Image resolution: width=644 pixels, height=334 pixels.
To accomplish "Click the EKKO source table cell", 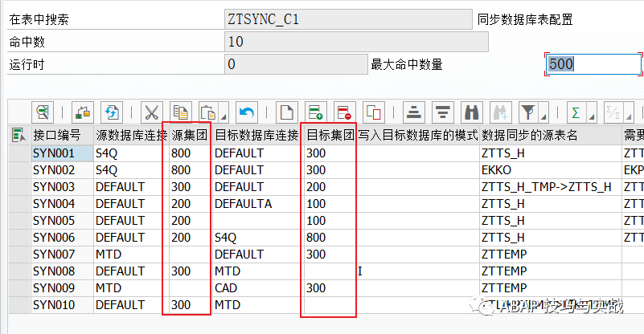I will 551,170.
